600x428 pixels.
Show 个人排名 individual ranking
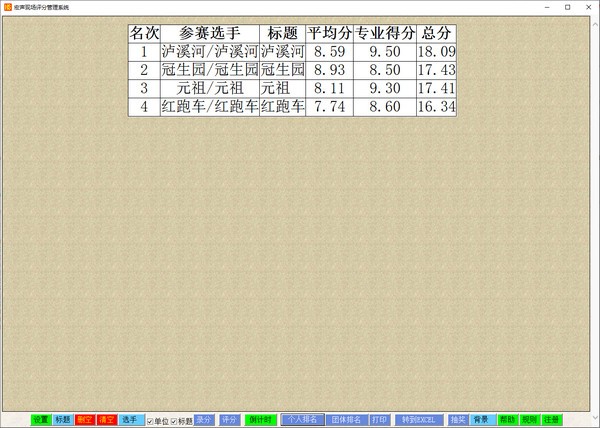pos(302,420)
